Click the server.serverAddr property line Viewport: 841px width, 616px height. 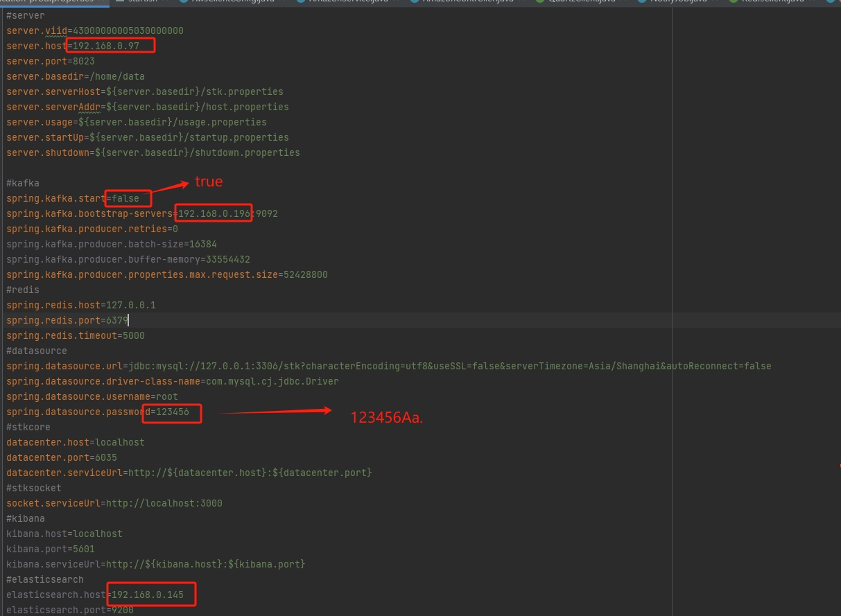(148, 107)
